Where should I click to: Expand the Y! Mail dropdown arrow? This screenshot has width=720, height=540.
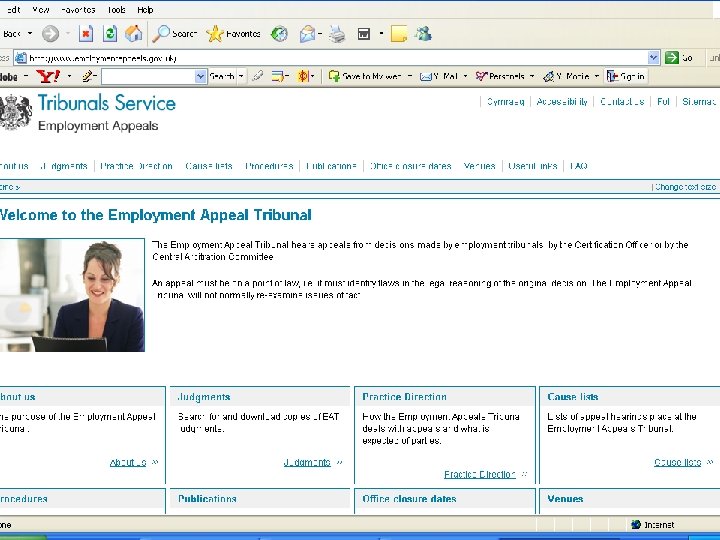pyautogui.click(x=465, y=76)
